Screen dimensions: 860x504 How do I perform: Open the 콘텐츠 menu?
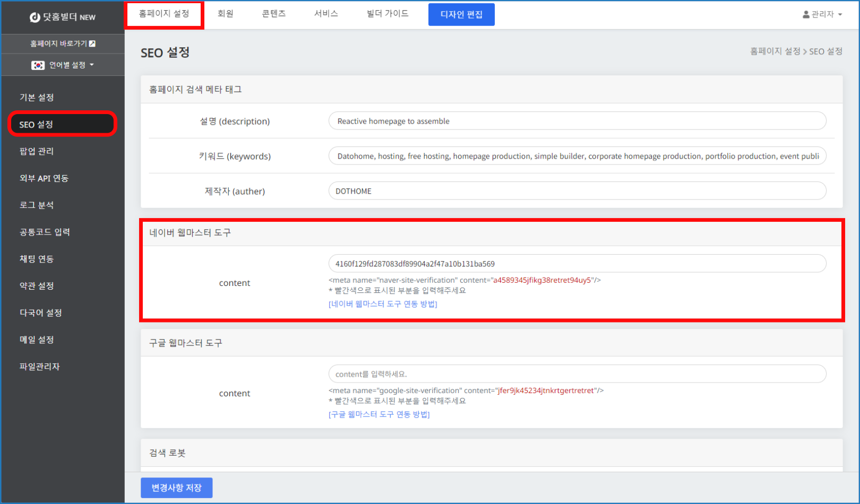point(273,14)
